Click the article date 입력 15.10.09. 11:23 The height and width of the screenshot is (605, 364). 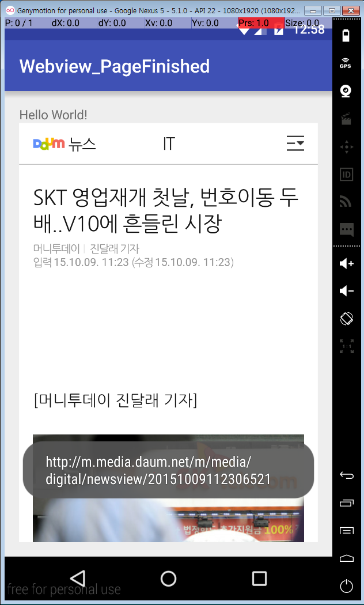tap(81, 262)
